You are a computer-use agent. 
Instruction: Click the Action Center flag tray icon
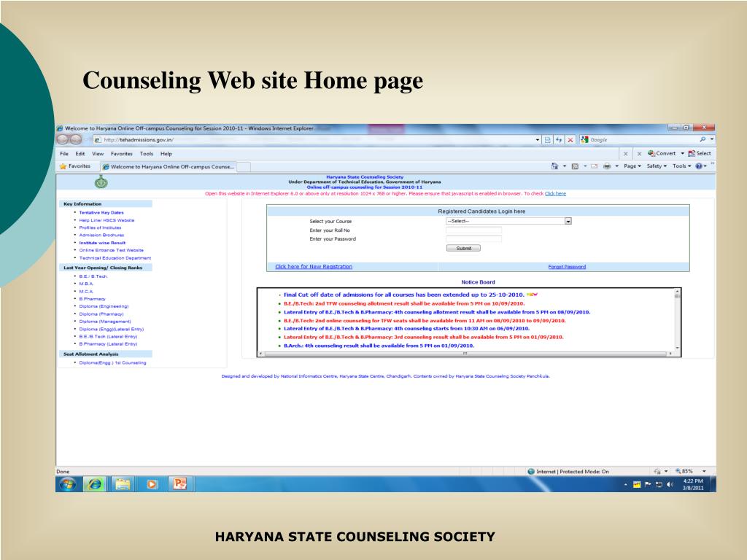[x=648, y=485]
